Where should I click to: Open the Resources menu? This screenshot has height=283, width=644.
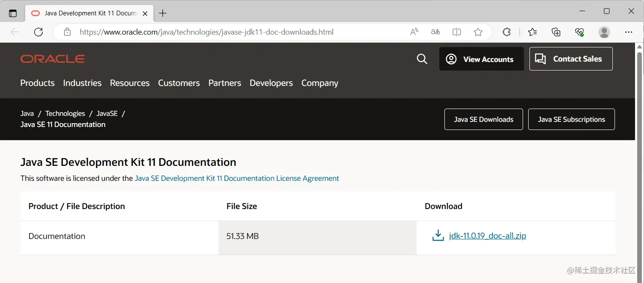(130, 83)
